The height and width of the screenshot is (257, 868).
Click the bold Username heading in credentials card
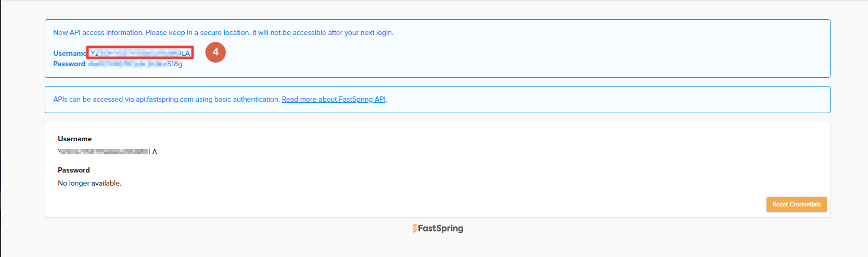point(74,139)
